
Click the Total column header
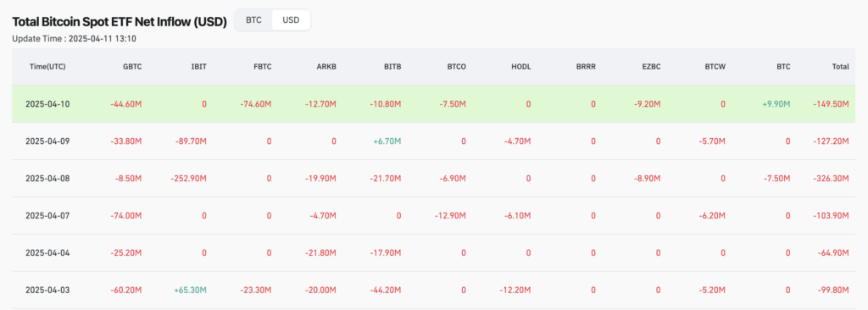(x=840, y=66)
